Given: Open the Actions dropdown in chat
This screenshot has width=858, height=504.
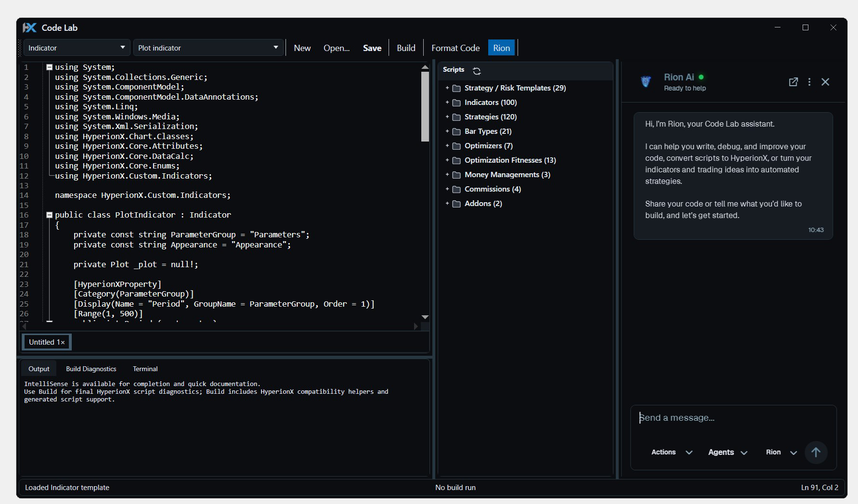Looking at the screenshot, I should [672, 452].
